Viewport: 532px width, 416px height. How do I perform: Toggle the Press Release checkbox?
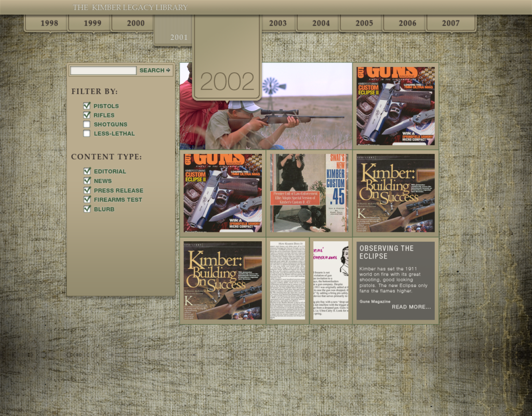coord(87,190)
